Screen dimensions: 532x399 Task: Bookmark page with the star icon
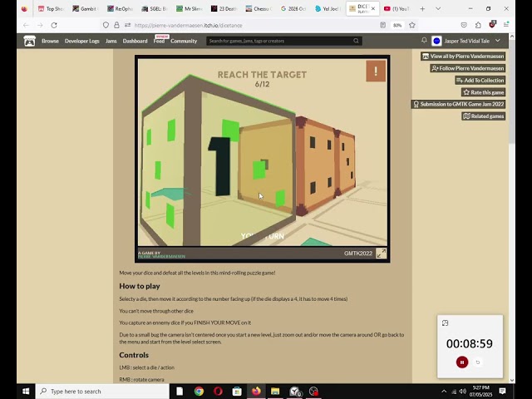coord(412,25)
